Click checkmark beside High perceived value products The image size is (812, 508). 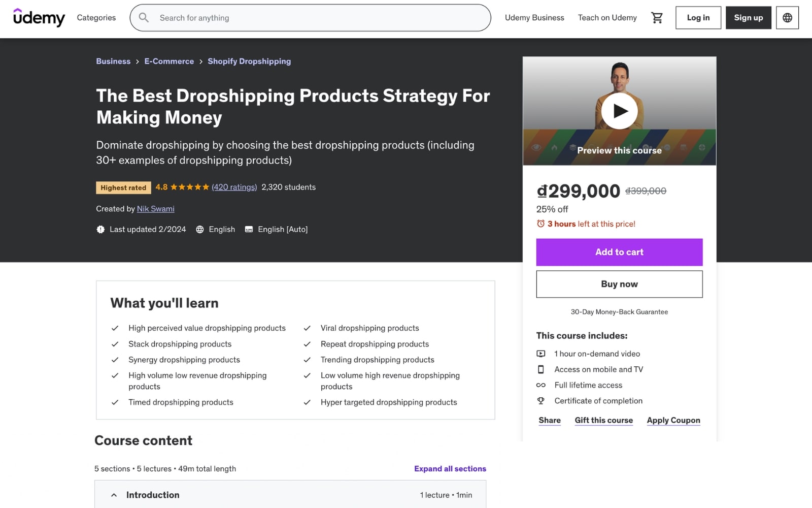pos(115,328)
